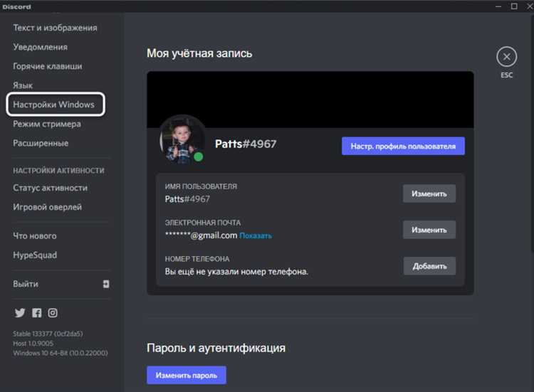Screen dimensions: 534x392
Task: Click the profile banner area
Action: 310,100
